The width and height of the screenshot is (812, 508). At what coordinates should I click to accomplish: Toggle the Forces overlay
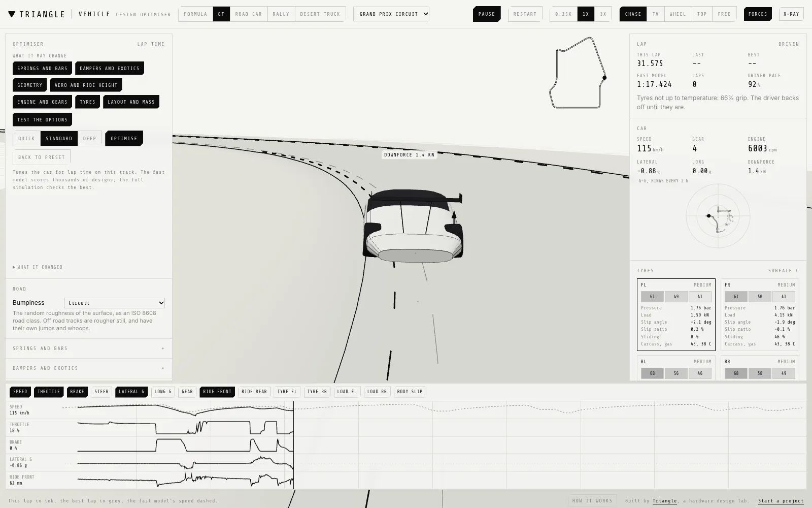pos(758,14)
